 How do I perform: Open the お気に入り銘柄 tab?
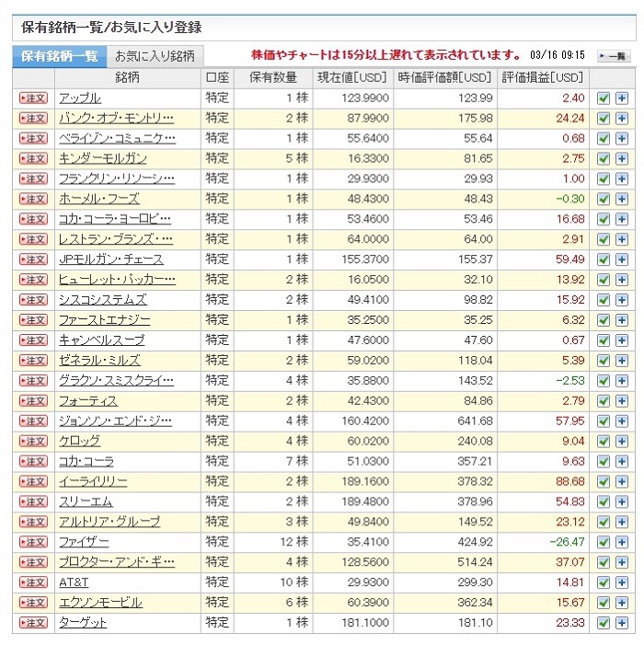pos(155,56)
